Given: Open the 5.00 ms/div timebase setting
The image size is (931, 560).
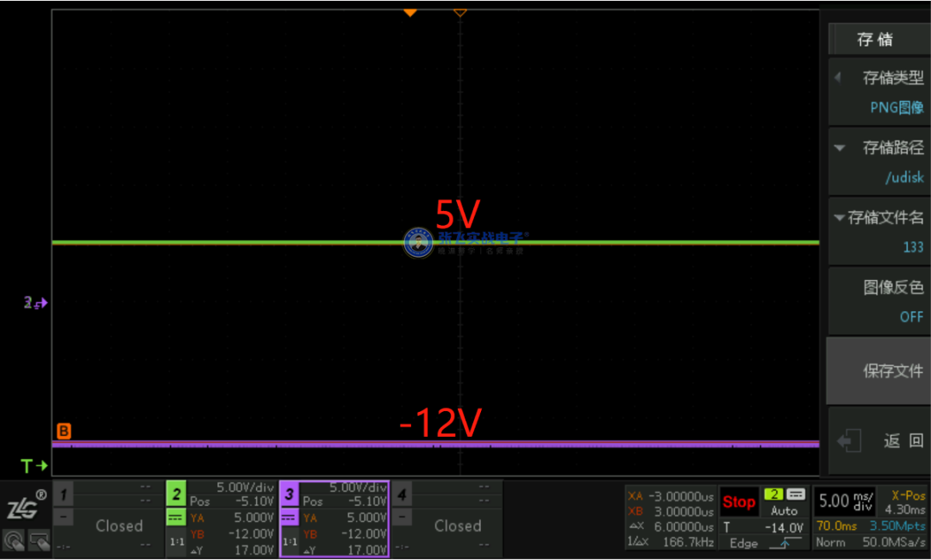Looking at the screenshot, I should 846,501.
